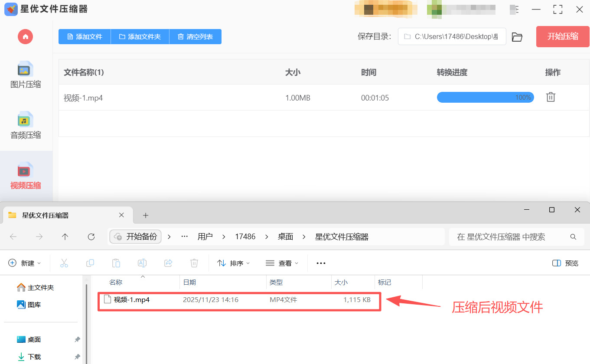Navigate to 17486 in the breadcrumb
Viewport: 590px width, 364px height.
click(x=245, y=237)
